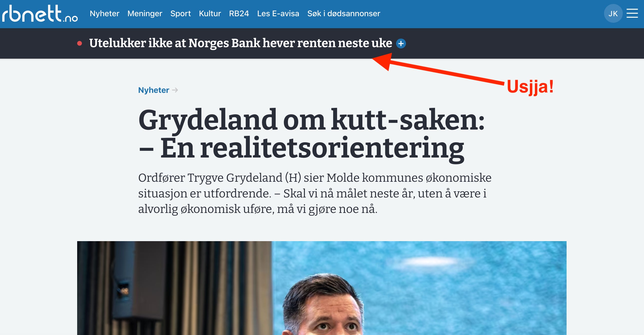Open the rbnett.no home logo
The image size is (644, 335).
40,13
